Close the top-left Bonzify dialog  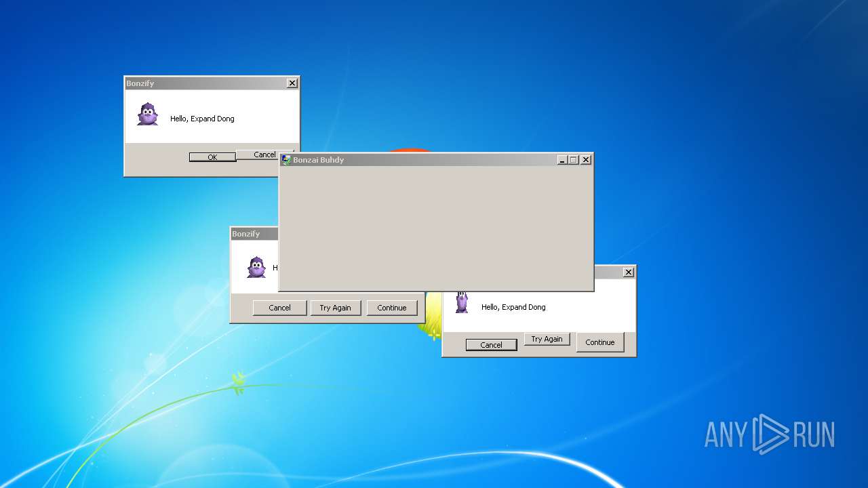coord(292,83)
